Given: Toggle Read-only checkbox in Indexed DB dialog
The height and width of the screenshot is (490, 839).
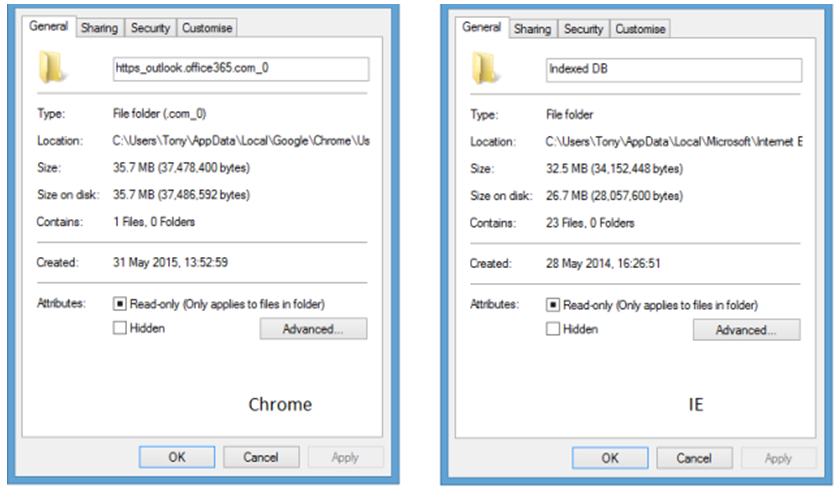Looking at the screenshot, I should [x=553, y=304].
